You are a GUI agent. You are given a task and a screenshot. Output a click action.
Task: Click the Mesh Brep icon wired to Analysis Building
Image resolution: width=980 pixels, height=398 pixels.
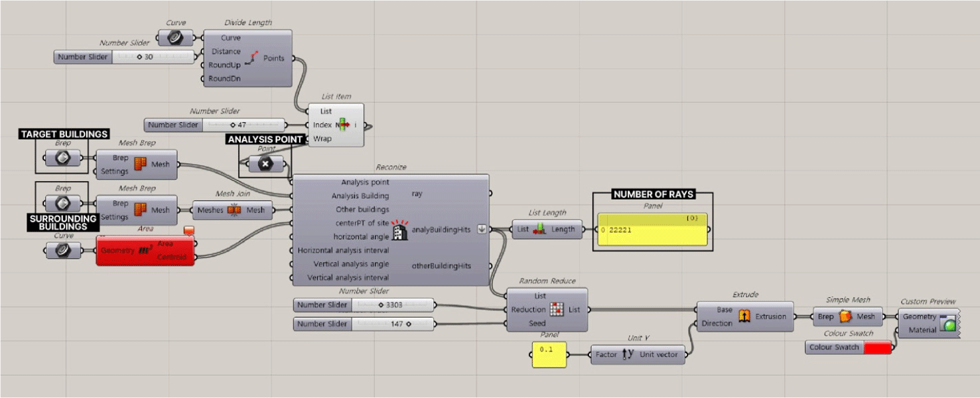click(x=140, y=165)
